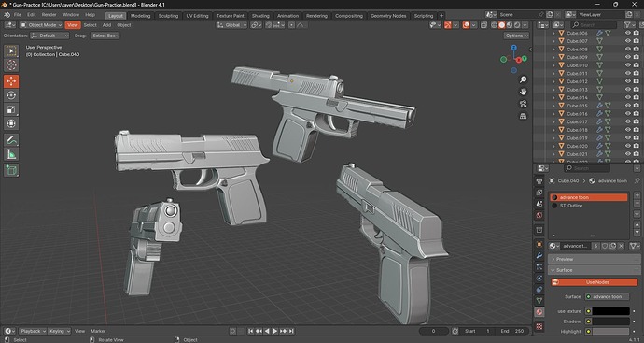This screenshot has width=644, height=343.
Task: Open the Render menu
Action: [x=49, y=15]
